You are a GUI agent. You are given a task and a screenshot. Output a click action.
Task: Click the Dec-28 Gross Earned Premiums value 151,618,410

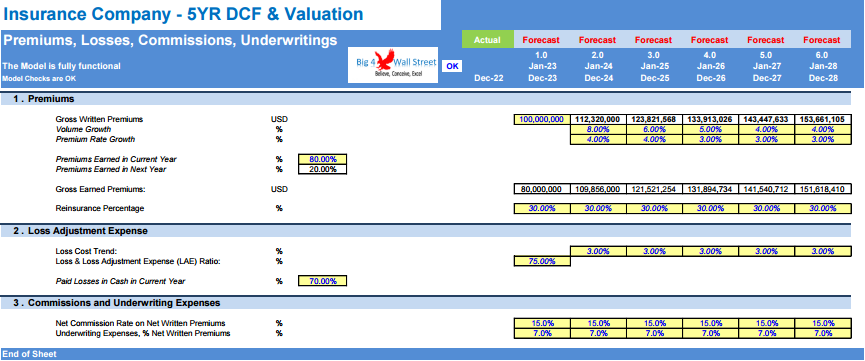click(x=823, y=189)
